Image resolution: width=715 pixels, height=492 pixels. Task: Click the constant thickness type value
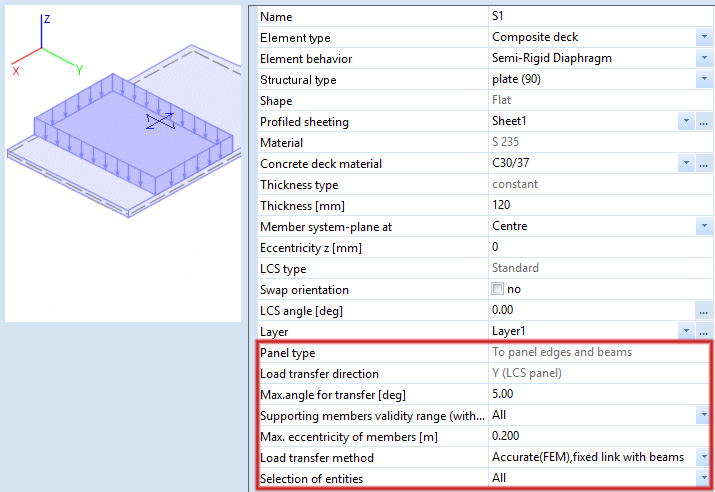click(x=515, y=184)
